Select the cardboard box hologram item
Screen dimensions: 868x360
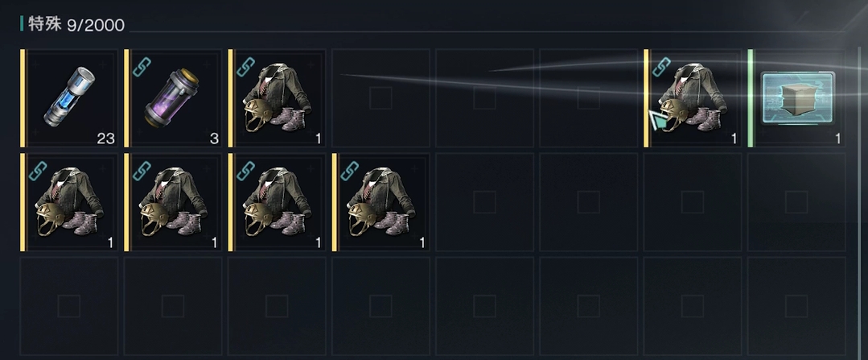(x=796, y=98)
